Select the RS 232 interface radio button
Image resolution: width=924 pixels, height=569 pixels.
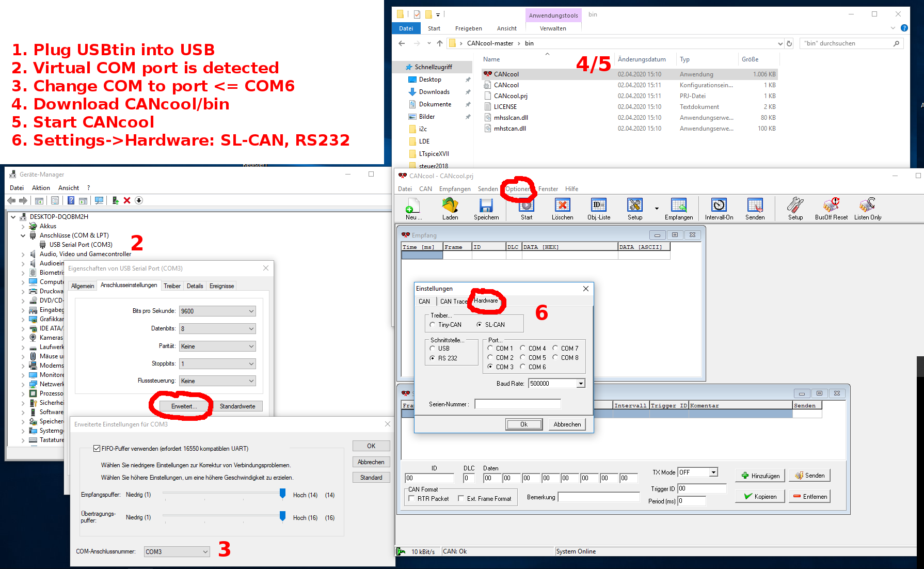pyautogui.click(x=433, y=358)
